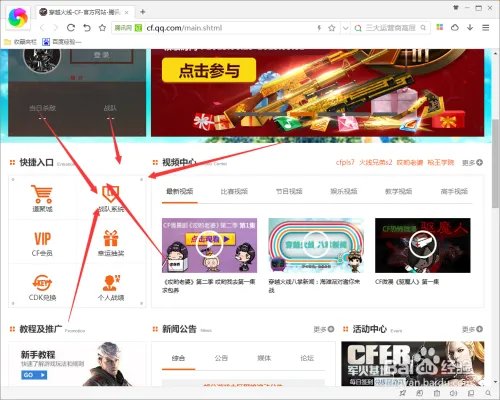This screenshot has height=400, width=500.
Task: Switch to 教学视频 tab
Action: [x=398, y=191]
